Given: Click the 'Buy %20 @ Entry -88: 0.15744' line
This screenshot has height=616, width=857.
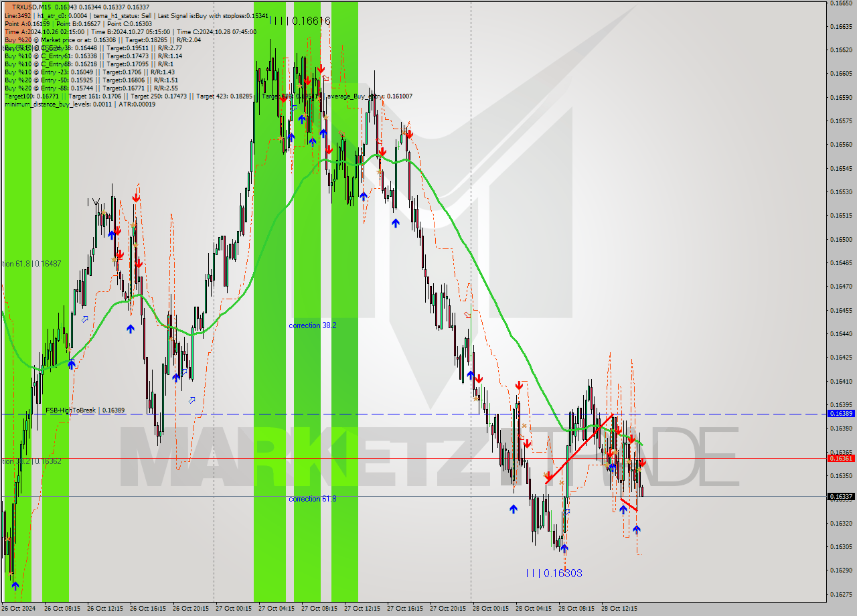Looking at the screenshot, I should coord(90,88).
